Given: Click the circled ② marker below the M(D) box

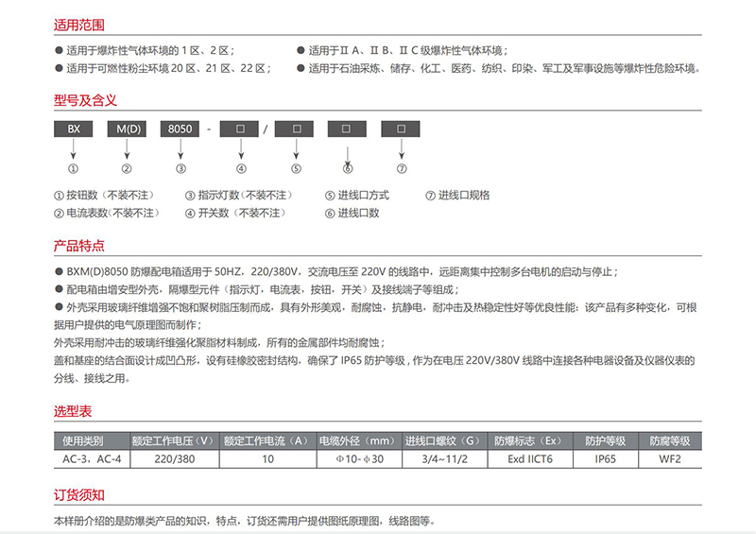Looking at the screenshot, I should (x=127, y=169).
